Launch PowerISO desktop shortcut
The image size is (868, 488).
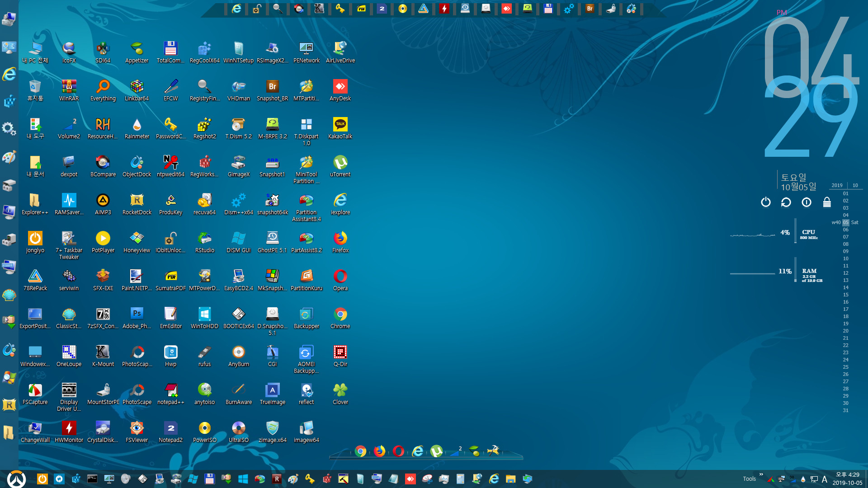(204, 432)
